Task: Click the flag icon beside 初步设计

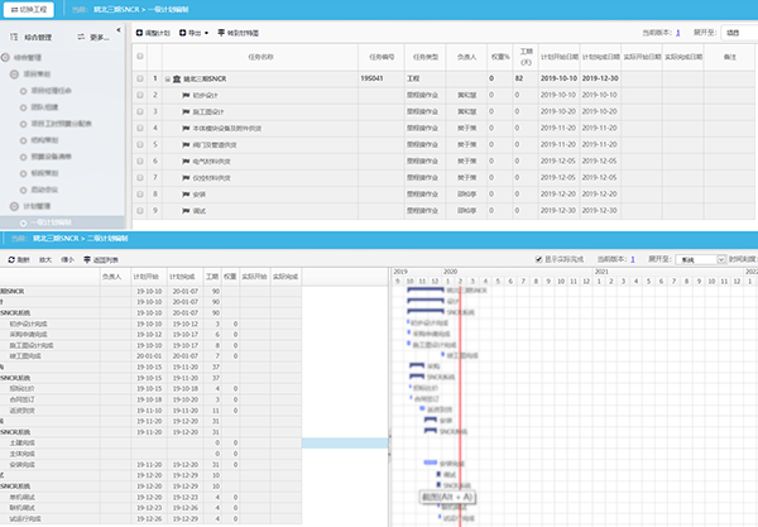Action: tap(185, 95)
